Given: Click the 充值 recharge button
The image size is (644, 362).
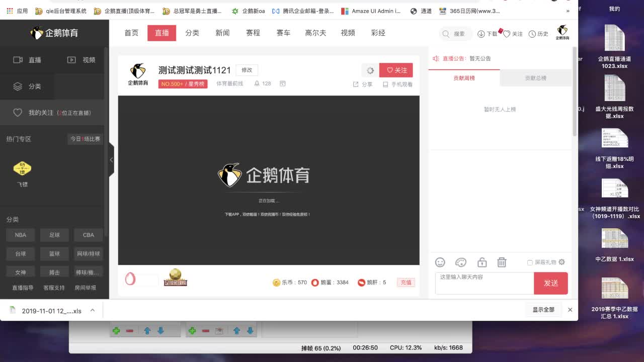Looking at the screenshot, I should tap(406, 283).
